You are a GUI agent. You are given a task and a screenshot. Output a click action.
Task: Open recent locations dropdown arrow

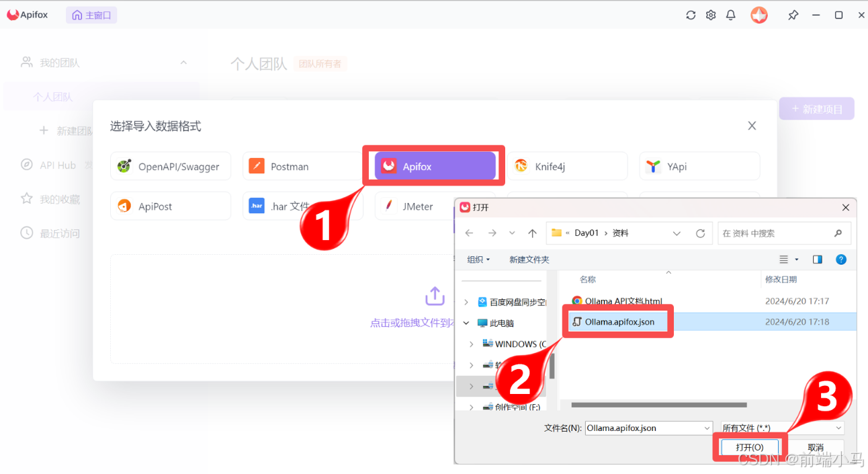[512, 233]
